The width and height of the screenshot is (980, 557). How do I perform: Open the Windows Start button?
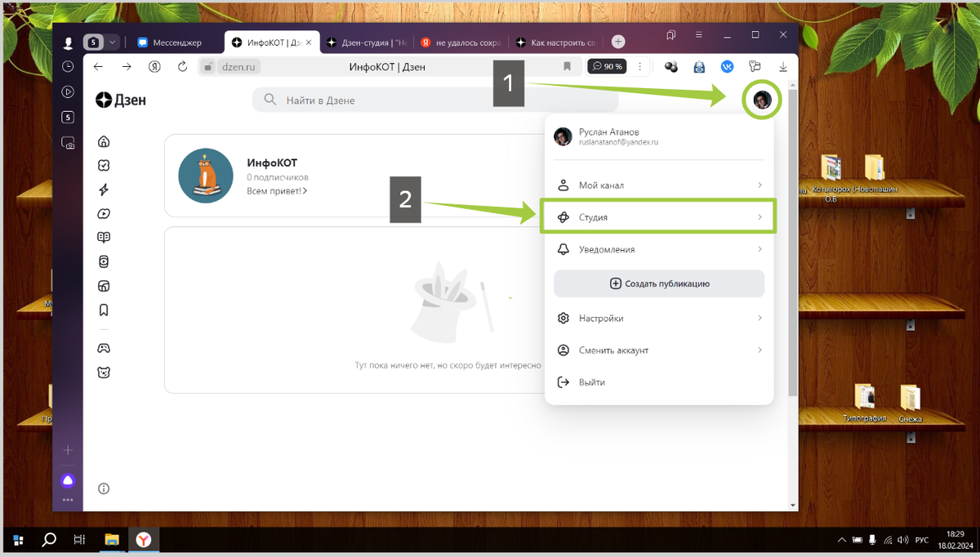[18, 540]
